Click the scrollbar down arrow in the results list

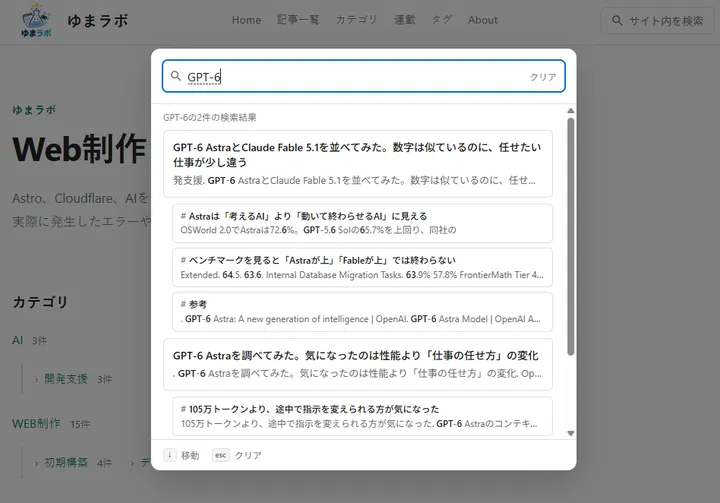571,433
